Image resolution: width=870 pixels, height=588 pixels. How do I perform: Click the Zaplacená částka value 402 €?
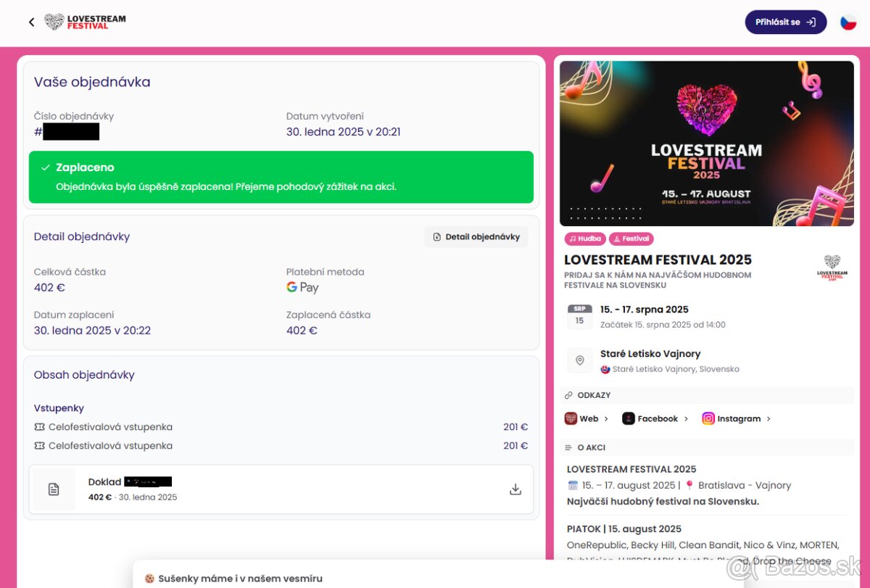point(302,331)
